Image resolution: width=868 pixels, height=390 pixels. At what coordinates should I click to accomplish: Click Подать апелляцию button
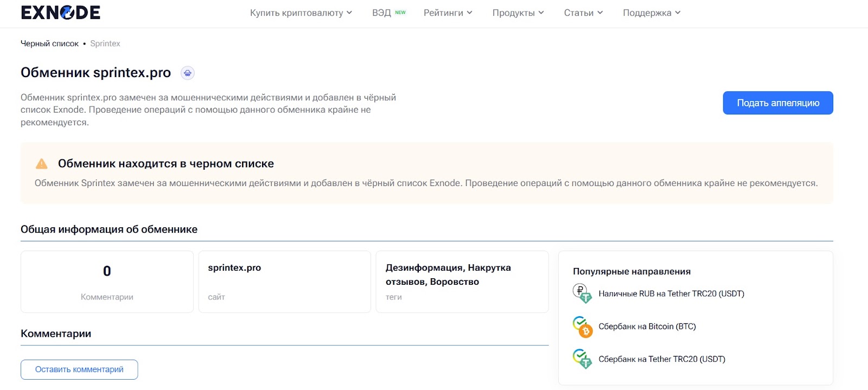(x=778, y=103)
